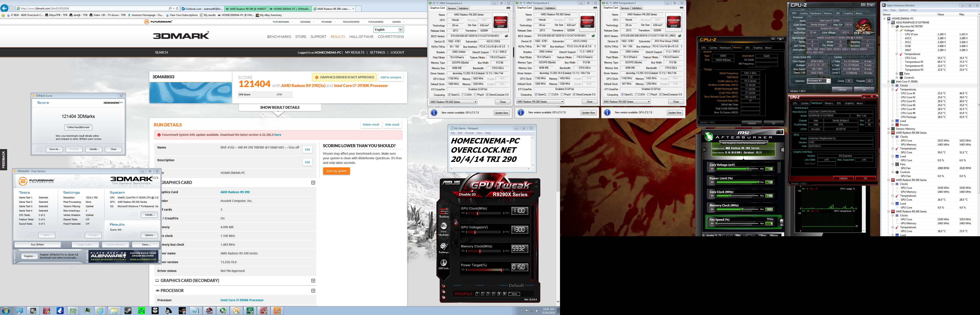Click the Add to compare button
Viewport: 980px width, 315px height.
[391, 77]
